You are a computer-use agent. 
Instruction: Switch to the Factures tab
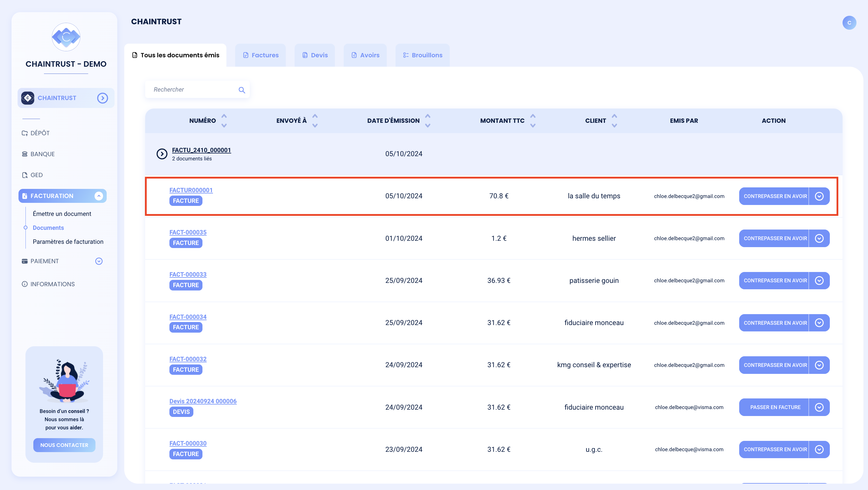tap(260, 55)
